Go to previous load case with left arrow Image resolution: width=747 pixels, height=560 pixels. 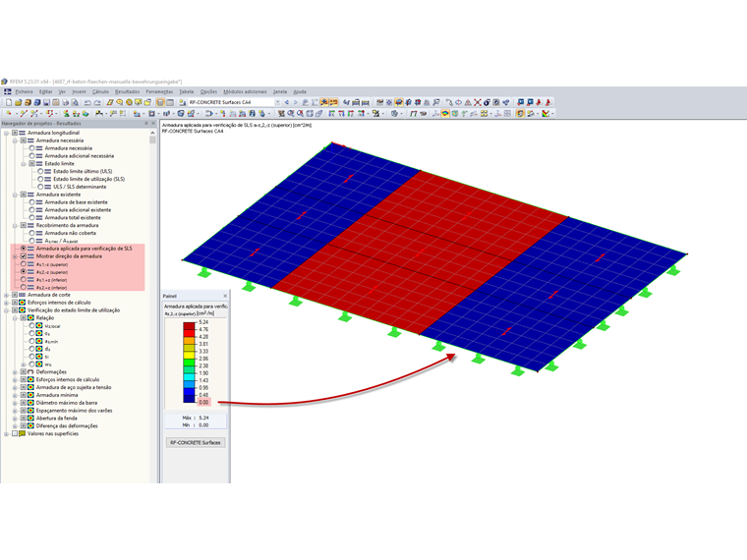287,102
